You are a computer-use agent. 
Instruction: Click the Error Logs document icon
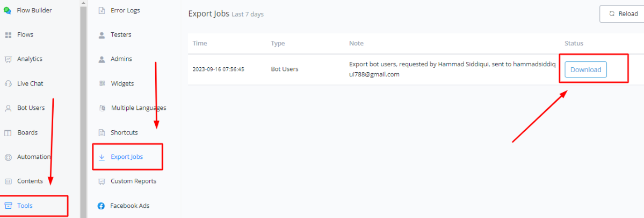(x=102, y=10)
